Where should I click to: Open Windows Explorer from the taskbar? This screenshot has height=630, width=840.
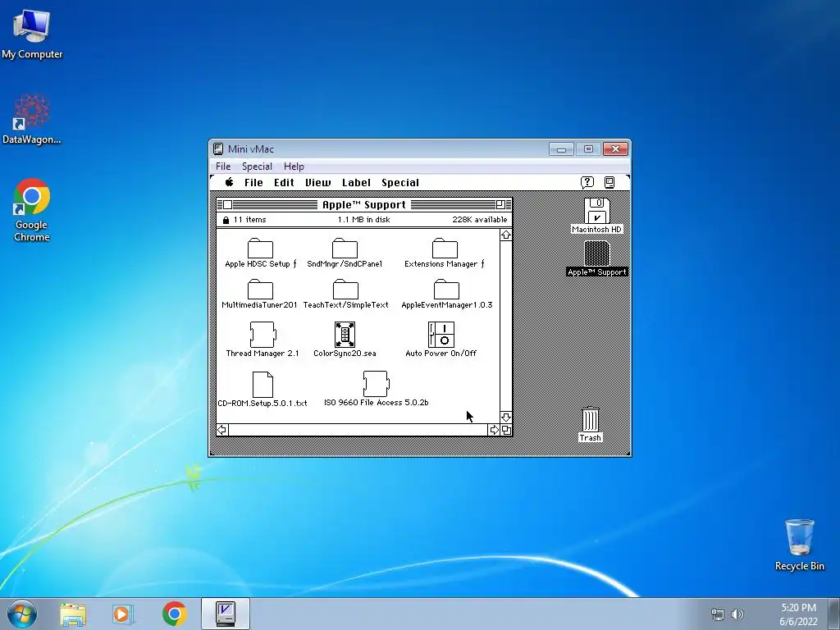point(73,614)
